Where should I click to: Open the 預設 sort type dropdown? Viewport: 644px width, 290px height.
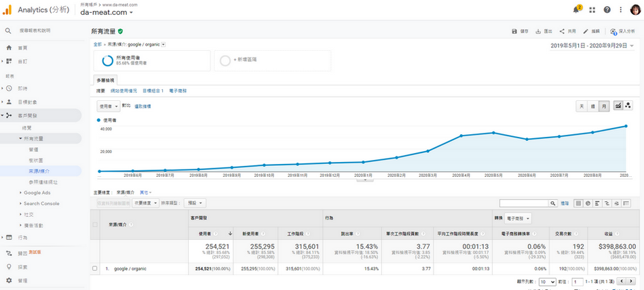coord(195,203)
